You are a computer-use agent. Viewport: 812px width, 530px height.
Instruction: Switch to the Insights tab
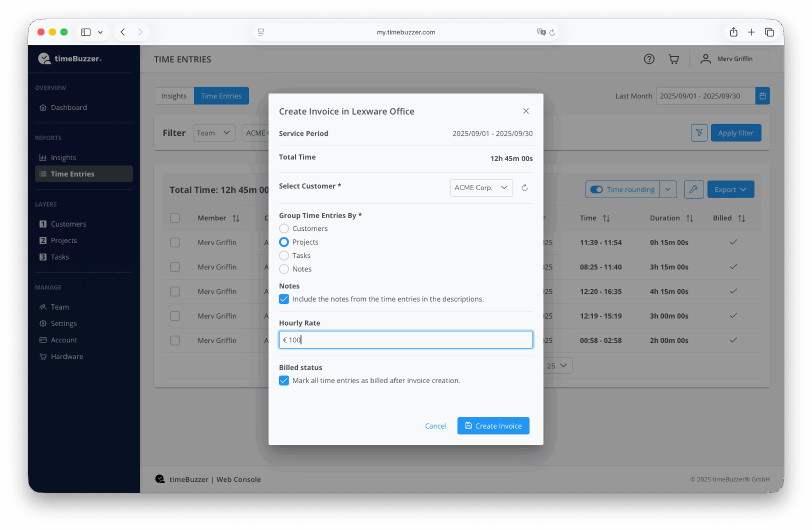coord(174,96)
